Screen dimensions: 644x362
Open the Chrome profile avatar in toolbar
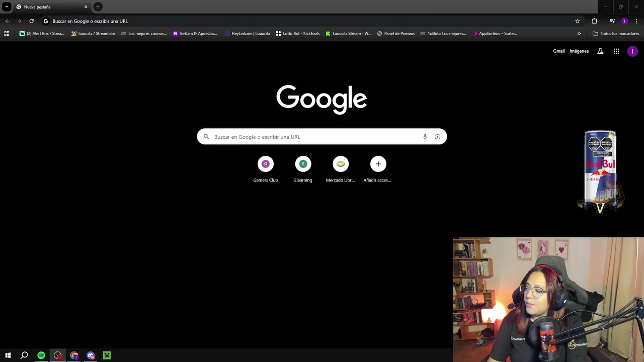click(x=624, y=21)
